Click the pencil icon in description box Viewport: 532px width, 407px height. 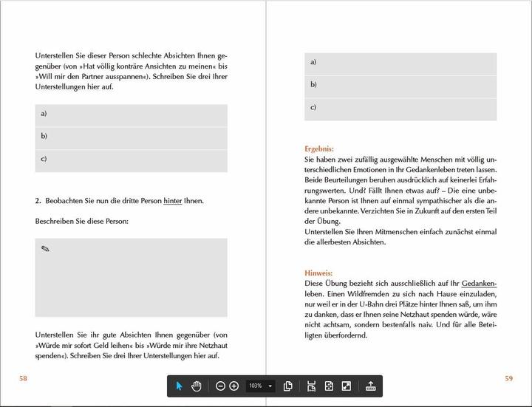pos(45,249)
